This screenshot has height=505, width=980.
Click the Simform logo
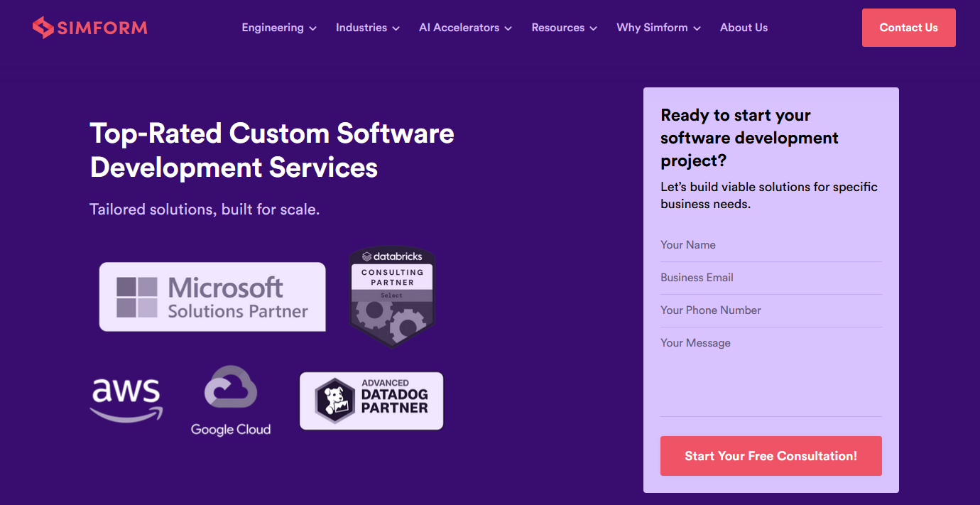pyautogui.click(x=89, y=28)
